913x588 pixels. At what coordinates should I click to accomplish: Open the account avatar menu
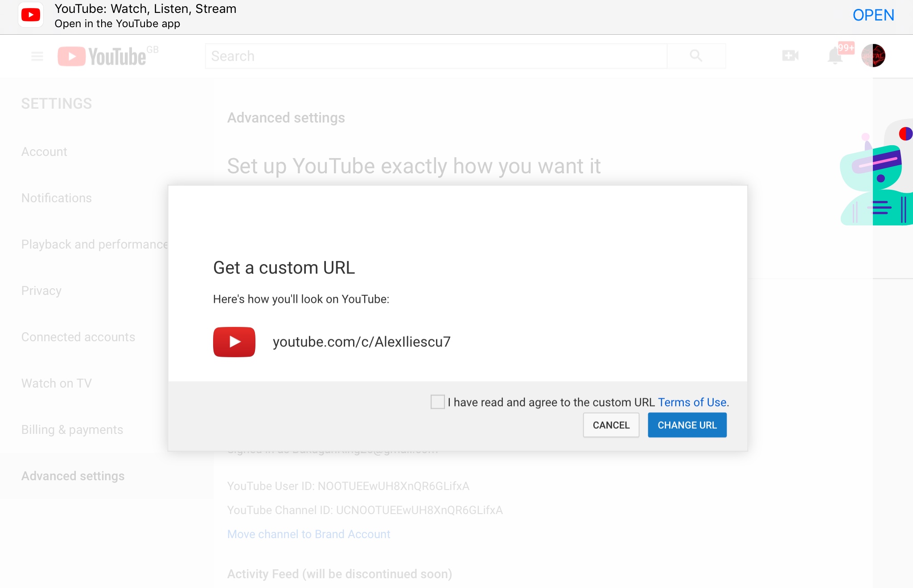873,56
